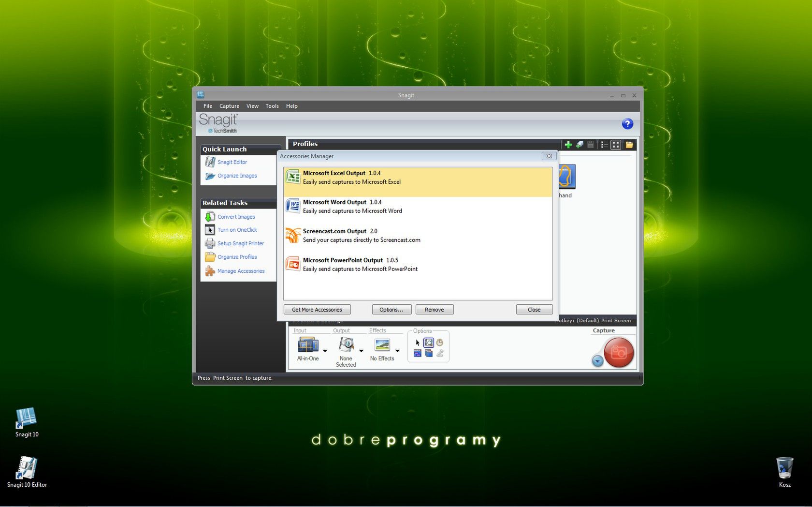Open the Snagit Editor link
The image size is (812, 507).
point(232,162)
